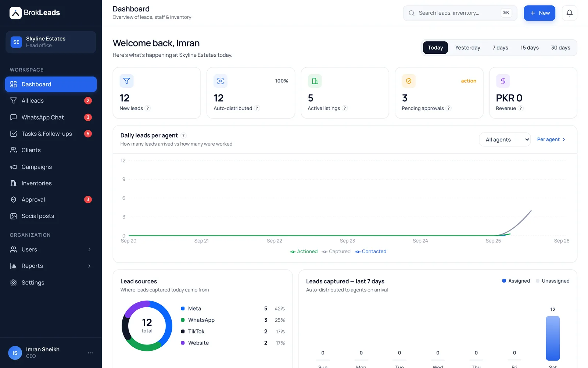Click help icon next to Pending approvals

click(x=449, y=108)
